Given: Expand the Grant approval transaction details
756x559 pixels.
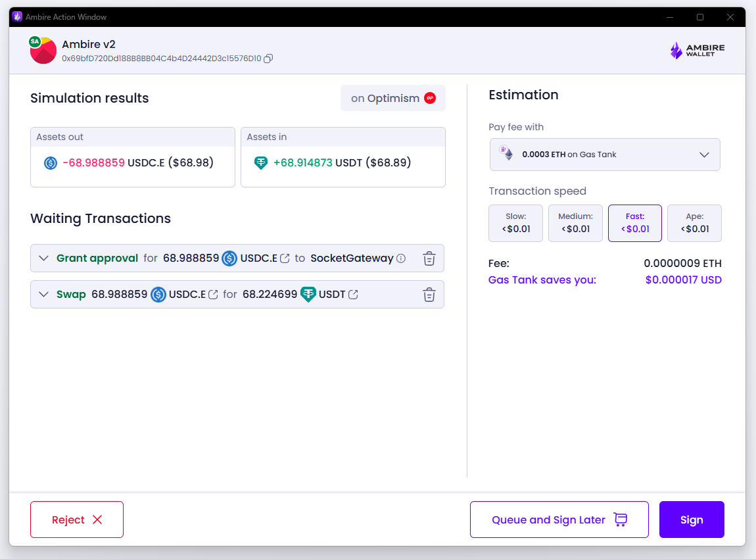Looking at the screenshot, I should pos(43,258).
